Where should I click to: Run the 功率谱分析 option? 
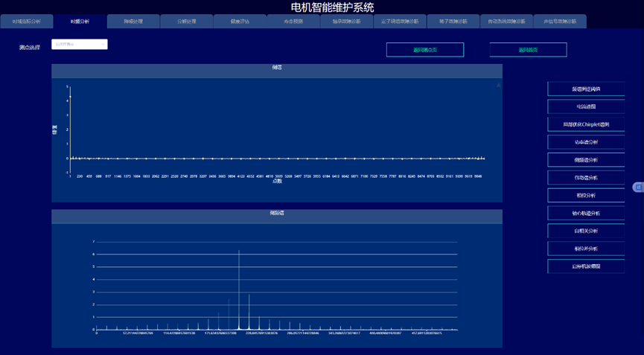click(586, 142)
